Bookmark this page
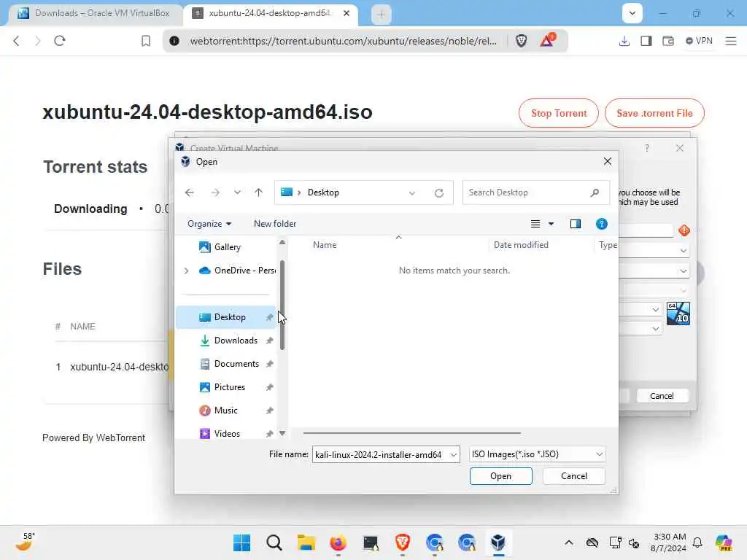The image size is (747, 560). coord(146,41)
